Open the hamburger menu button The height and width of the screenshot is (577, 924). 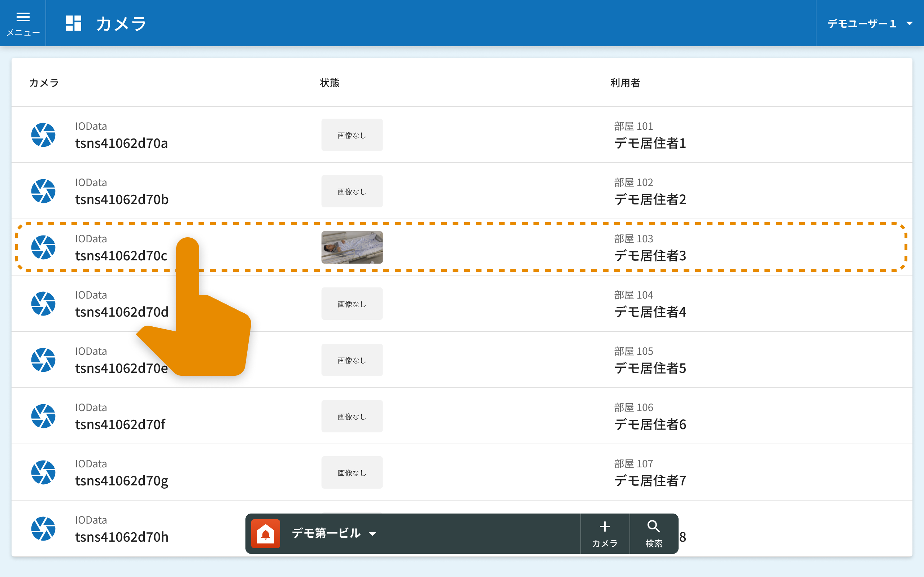pyautogui.click(x=23, y=23)
